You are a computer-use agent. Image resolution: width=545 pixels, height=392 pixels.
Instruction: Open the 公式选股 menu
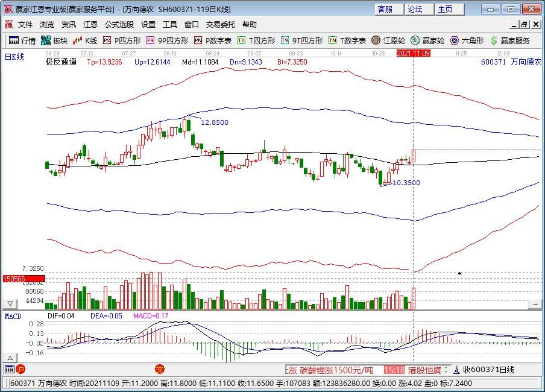[119, 25]
